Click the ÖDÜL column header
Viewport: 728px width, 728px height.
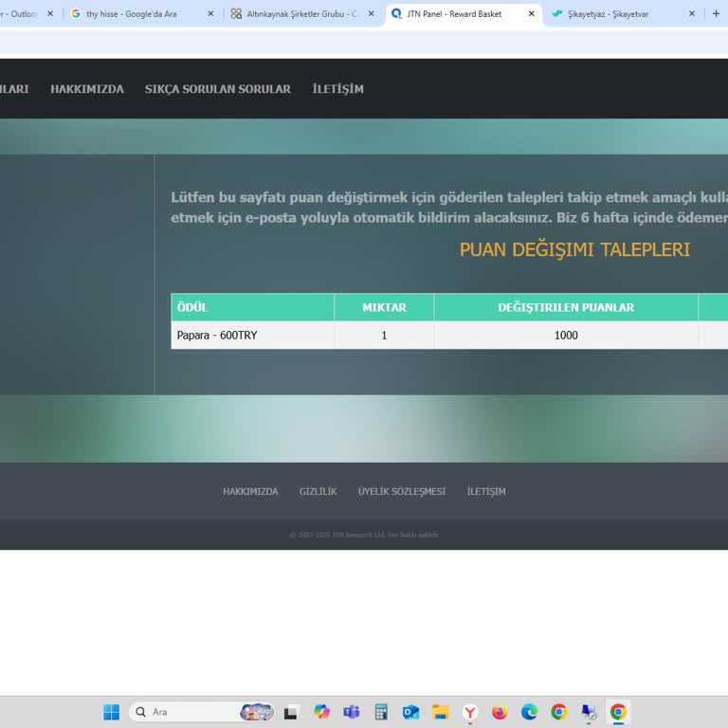coord(252,307)
